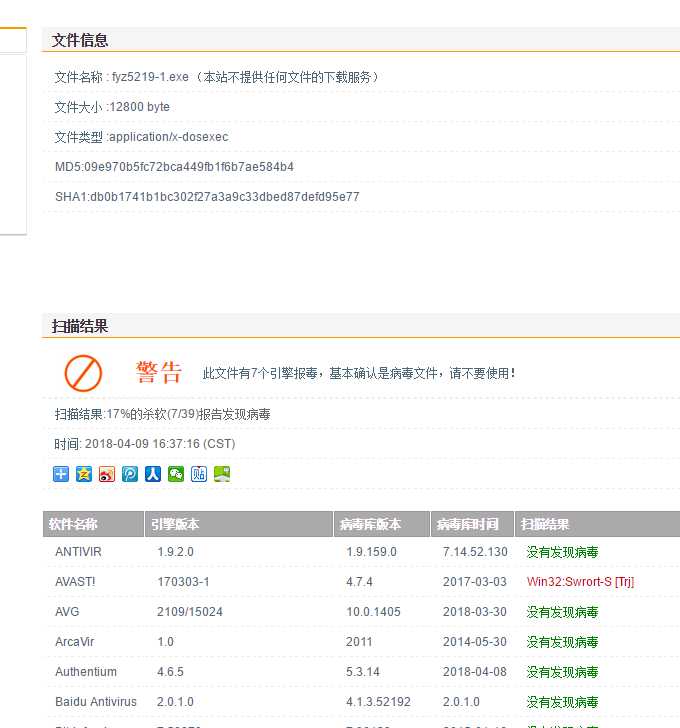
Task: Click ANTIVIR database time 7.14.52.130
Action: click(475, 552)
